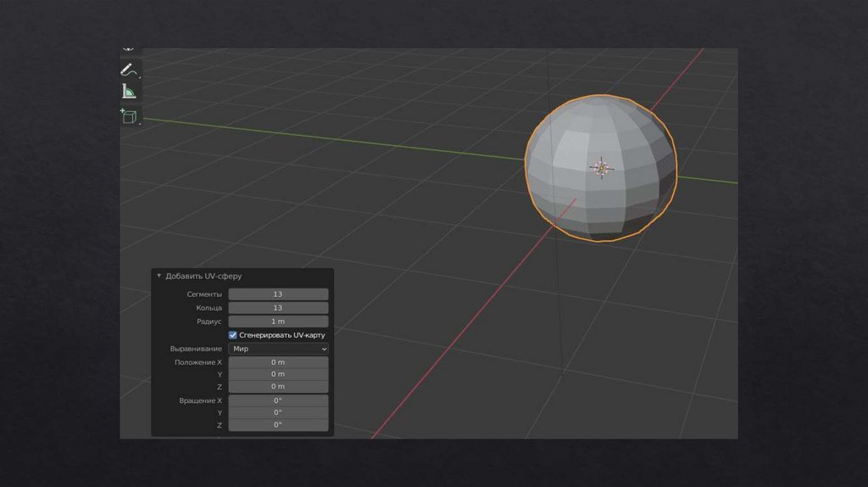
Task: Select the Annotate pencil tool
Action: [128, 70]
